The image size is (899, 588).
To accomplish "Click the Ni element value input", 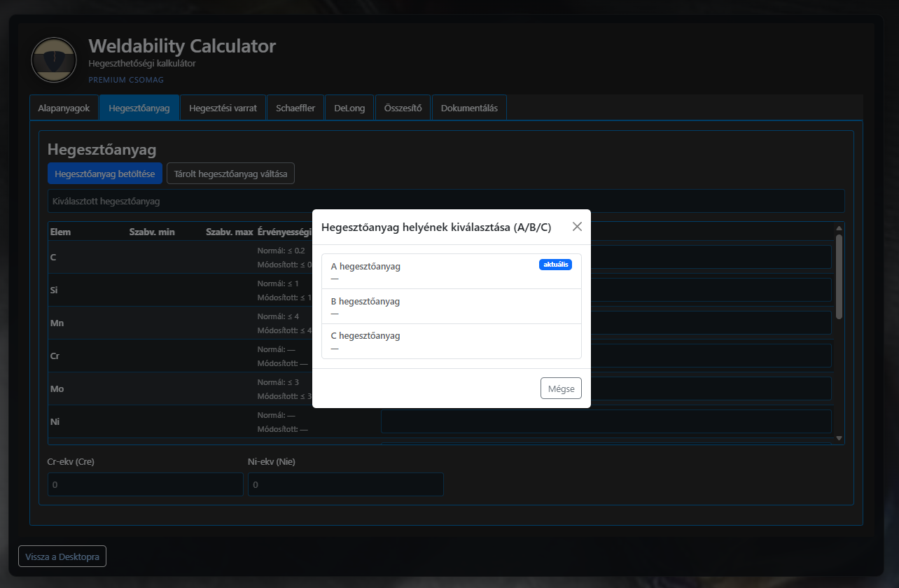I will click(606, 421).
